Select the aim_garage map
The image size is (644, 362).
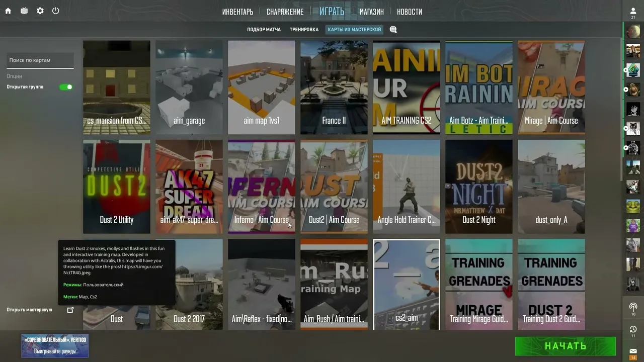point(189,87)
